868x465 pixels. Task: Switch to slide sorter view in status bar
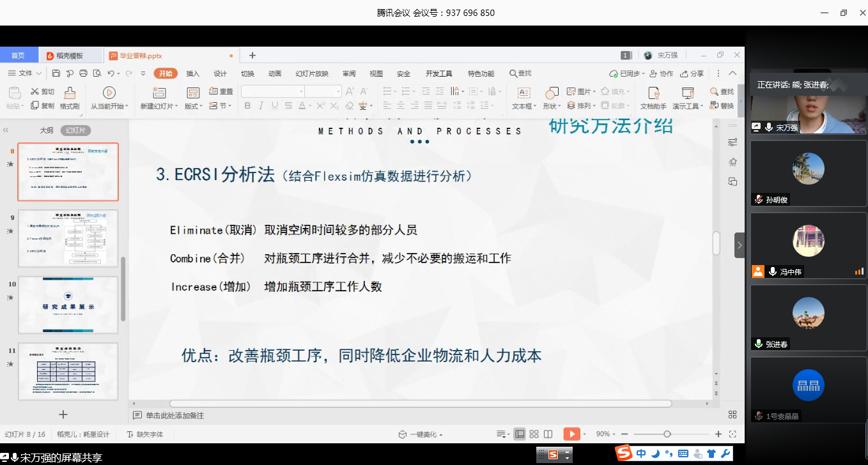point(534,434)
